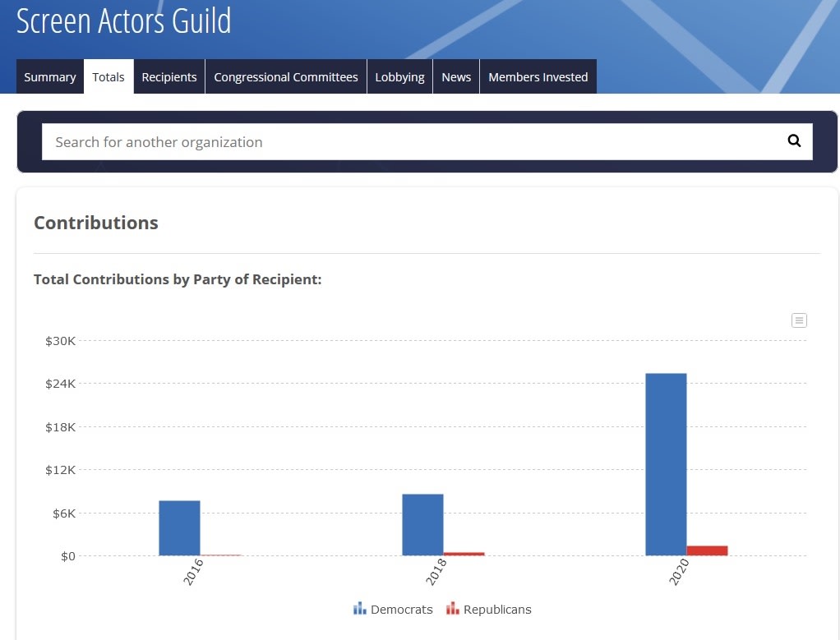
Task: Switch to the Recipients tab
Action: click(169, 76)
